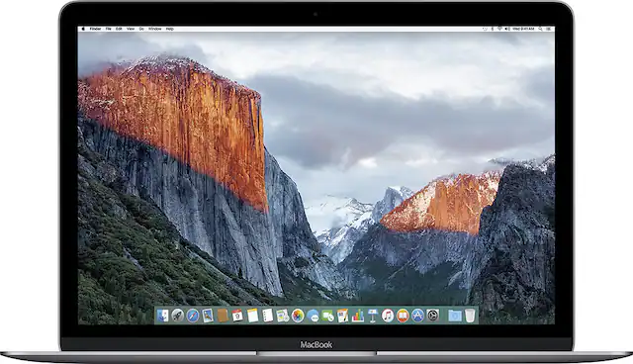This screenshot has width=633, height=364.
Task: Open the Window menu
Action: [x=155, y=29]
